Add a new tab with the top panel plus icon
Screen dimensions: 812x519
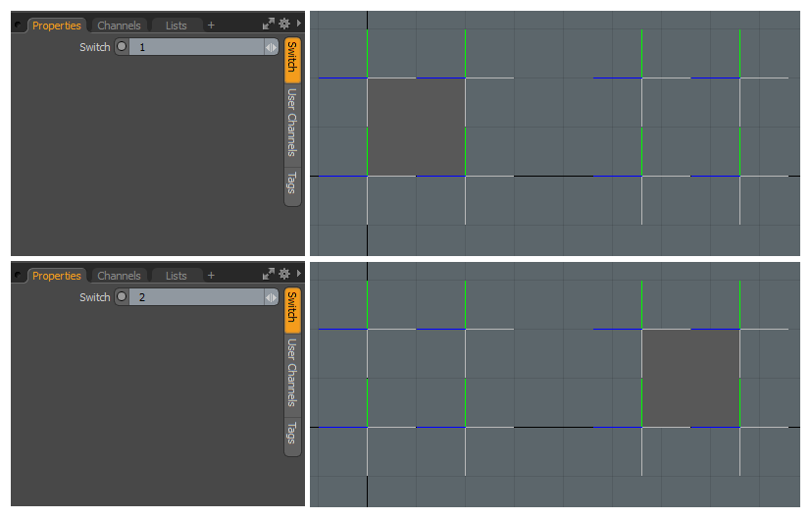click(211, 26)
